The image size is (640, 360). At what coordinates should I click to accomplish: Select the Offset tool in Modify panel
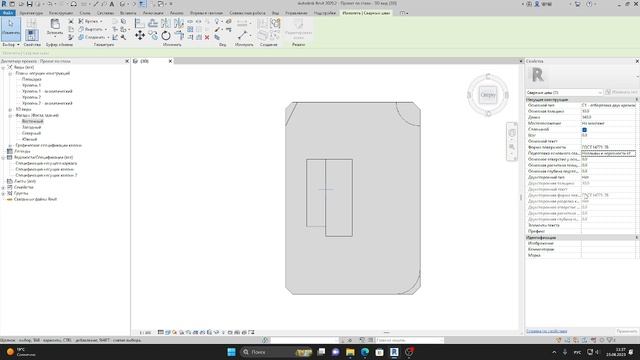[153, 23]
